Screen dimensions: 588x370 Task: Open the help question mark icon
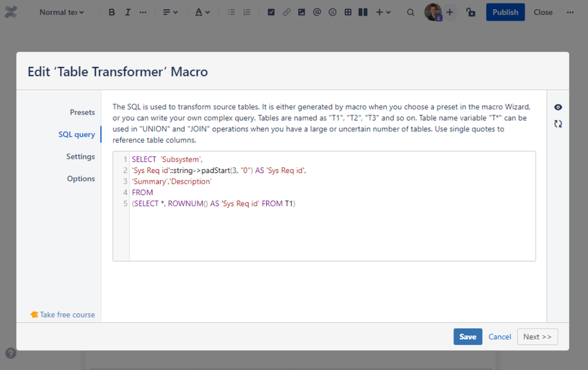(x=11, y=353)
